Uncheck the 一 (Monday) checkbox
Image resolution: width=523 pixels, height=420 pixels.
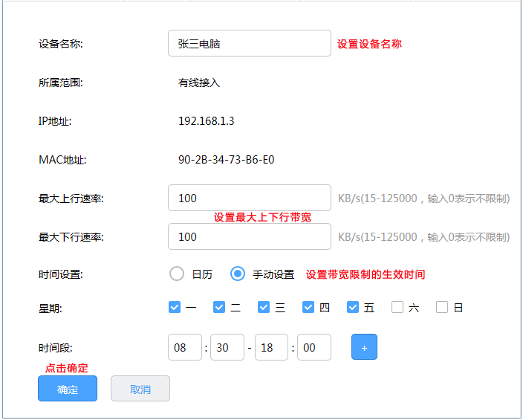tap(175, 307)
